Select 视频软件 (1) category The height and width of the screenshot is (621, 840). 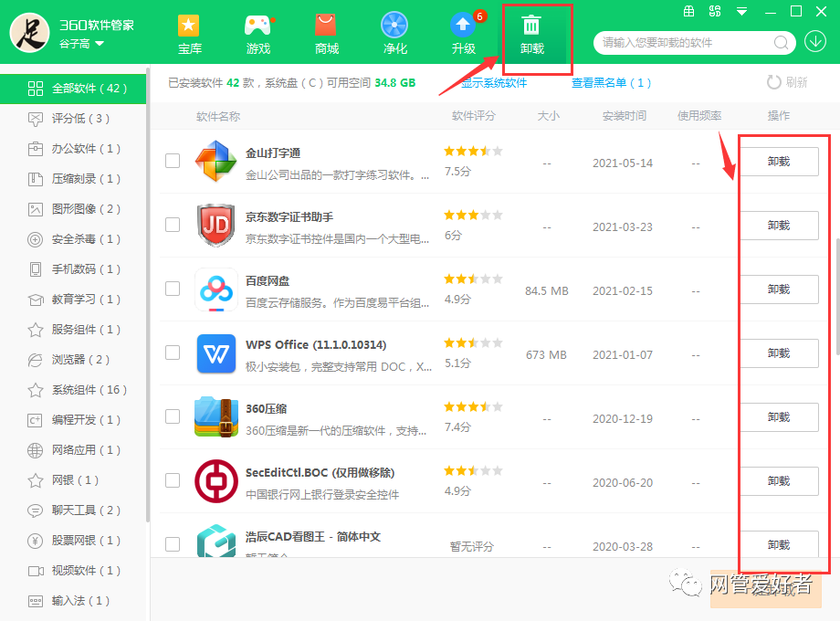pyautogui.click(x=73, y=571)
